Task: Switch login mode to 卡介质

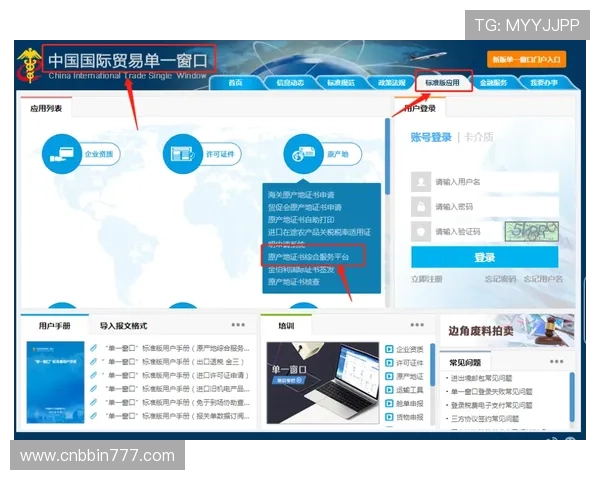Action: (478, 137)
